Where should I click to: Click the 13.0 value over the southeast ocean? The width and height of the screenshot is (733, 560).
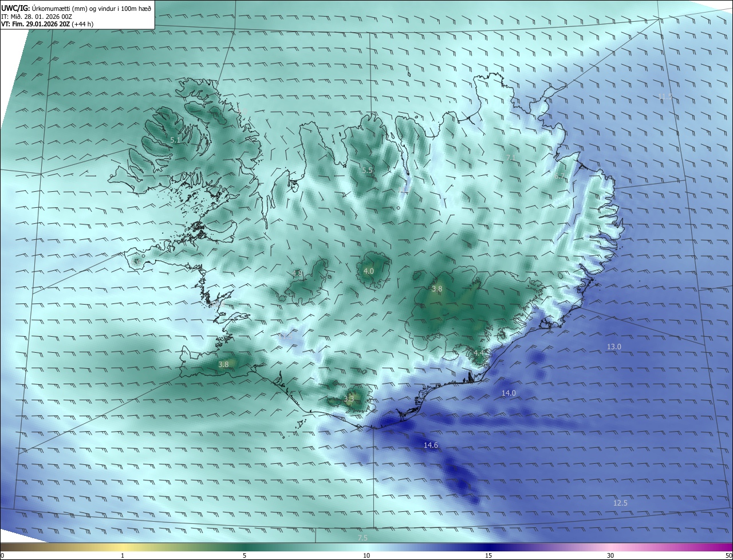[614, 346]
